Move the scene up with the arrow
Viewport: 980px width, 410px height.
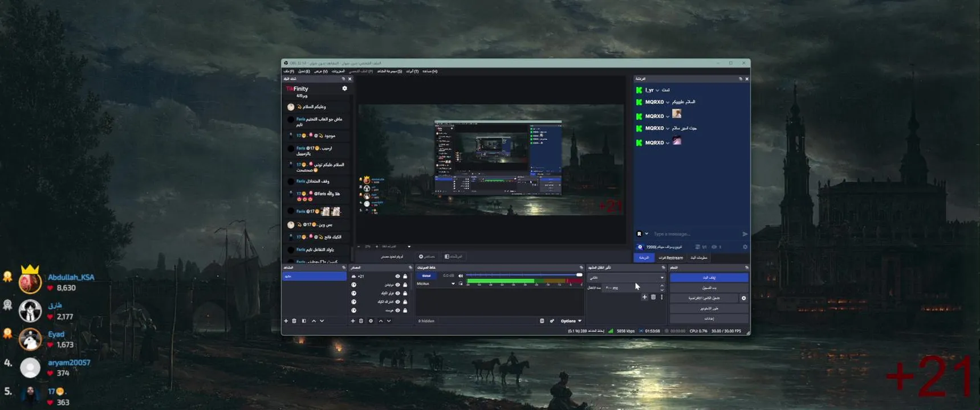click(314, 321)
